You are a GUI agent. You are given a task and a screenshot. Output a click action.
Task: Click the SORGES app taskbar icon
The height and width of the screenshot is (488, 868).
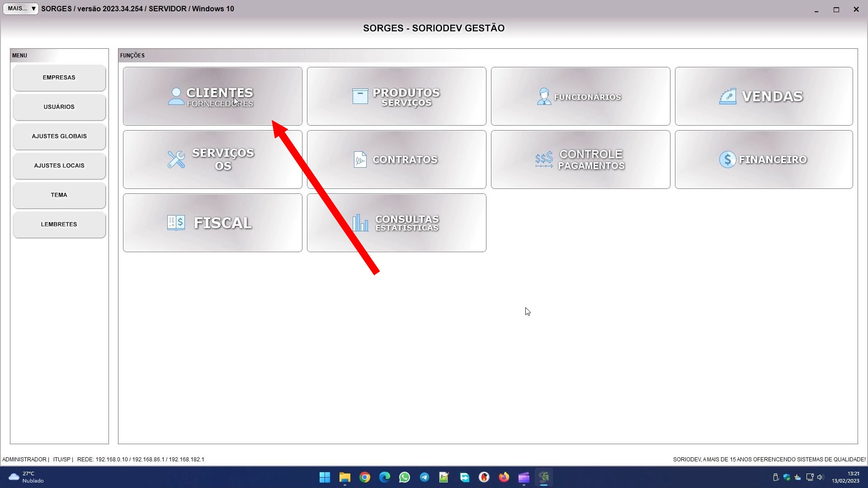click(x=544, y=477)
